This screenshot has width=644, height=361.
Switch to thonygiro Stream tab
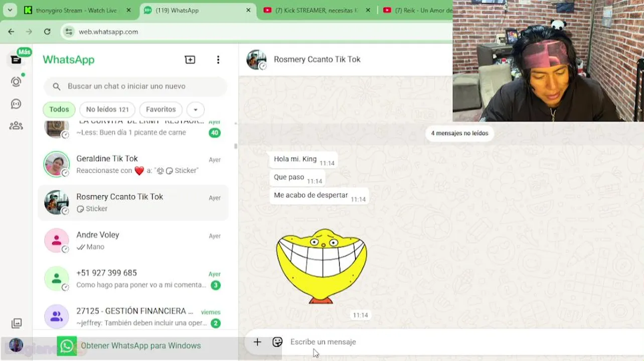tap(77, 10)
